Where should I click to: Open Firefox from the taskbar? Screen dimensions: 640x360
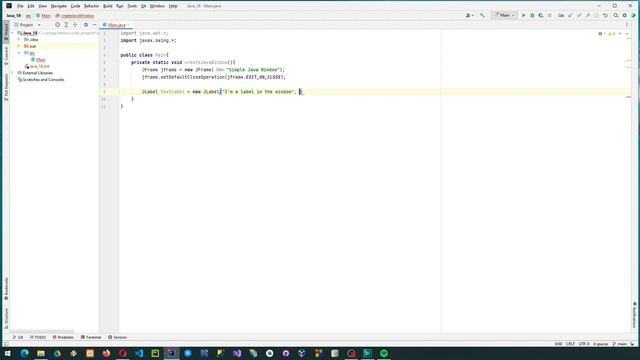(106, 353)
